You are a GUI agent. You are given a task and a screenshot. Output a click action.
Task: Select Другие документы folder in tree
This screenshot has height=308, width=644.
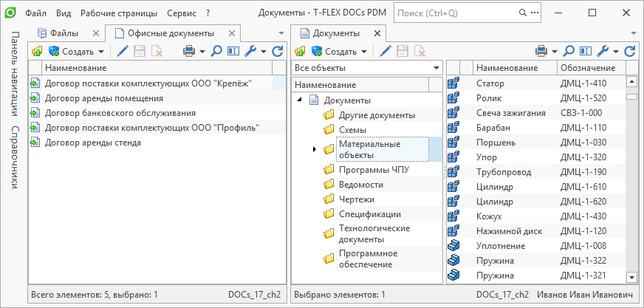coord(377,115)
